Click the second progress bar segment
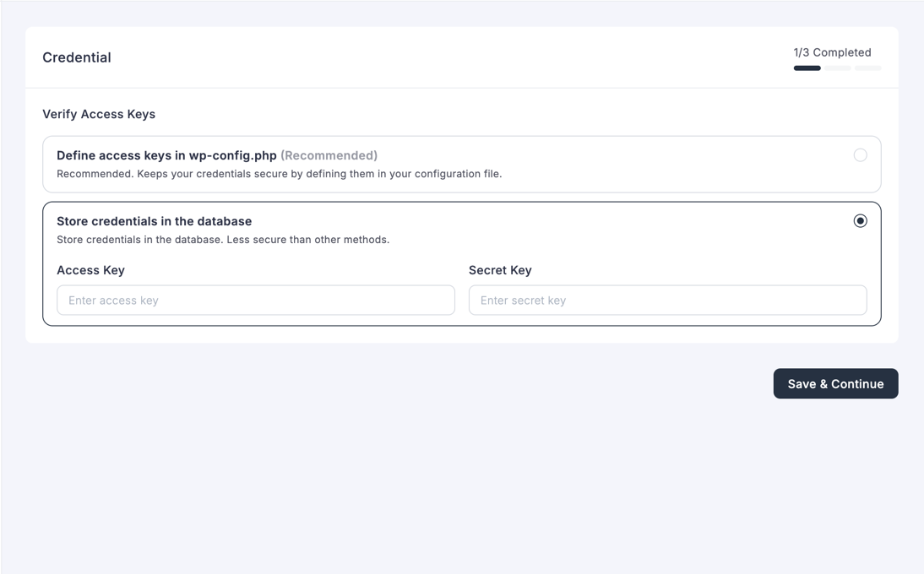Viewport: 924px width, 574px height. [x=838, y=68]
